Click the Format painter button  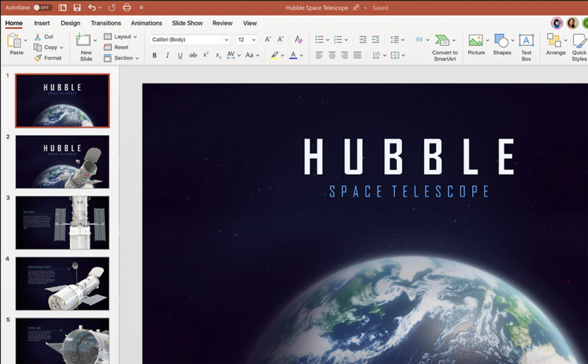[x=48, y=58]
